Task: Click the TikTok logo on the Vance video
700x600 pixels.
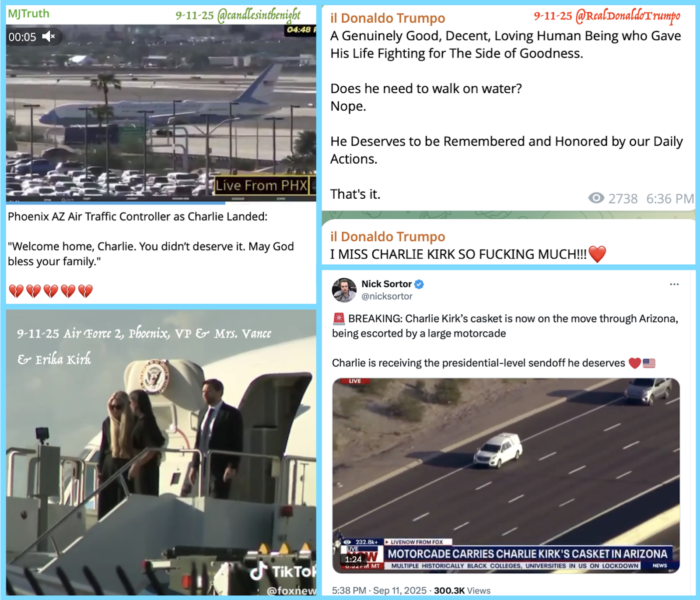Action: 259,571
